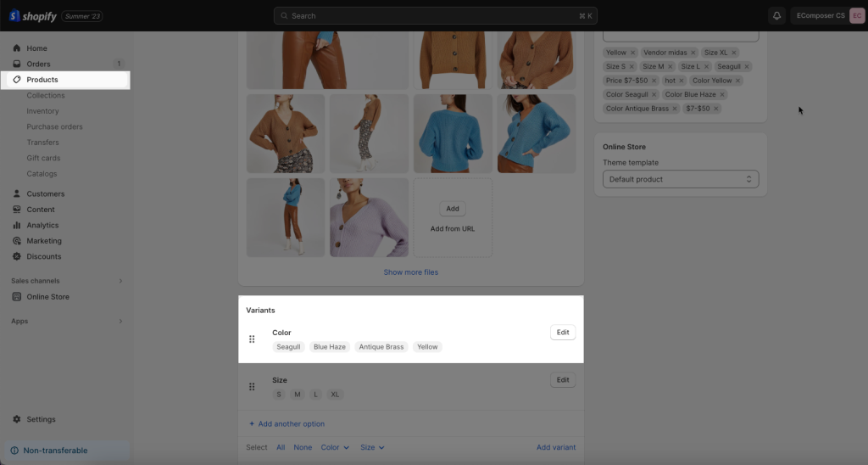Open Transfers in sidebar
Screen dimensions: 868x465
click(42, 143)
